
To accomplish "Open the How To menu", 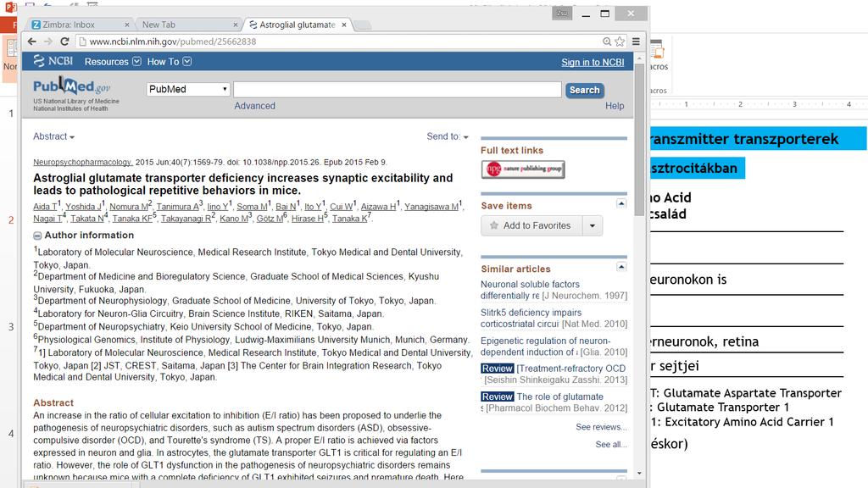I will 169,61.
